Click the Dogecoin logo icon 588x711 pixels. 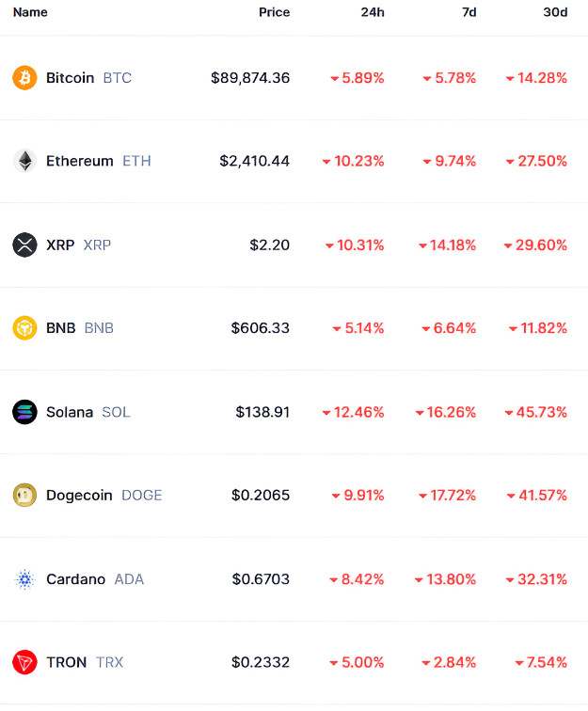(x=24, y=495)
